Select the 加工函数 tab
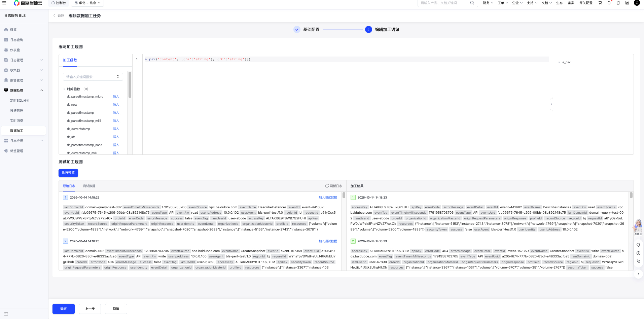Viewport: 644px width, 319px height. [70, 60]
